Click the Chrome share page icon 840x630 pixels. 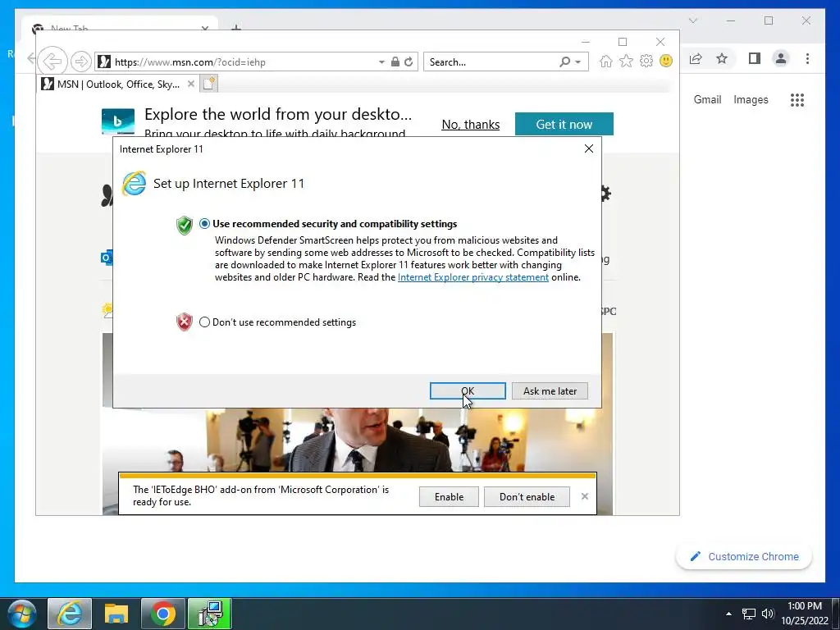pos(696,58)
